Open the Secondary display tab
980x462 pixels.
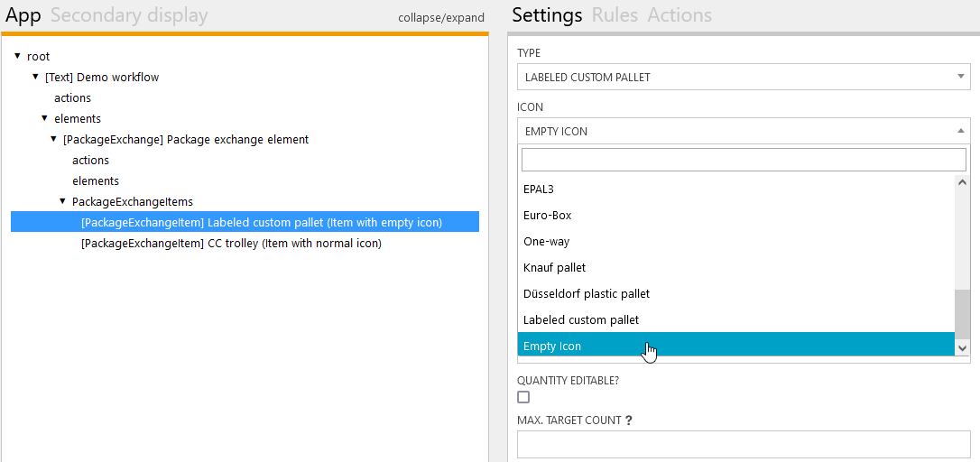tap(129, 15)
